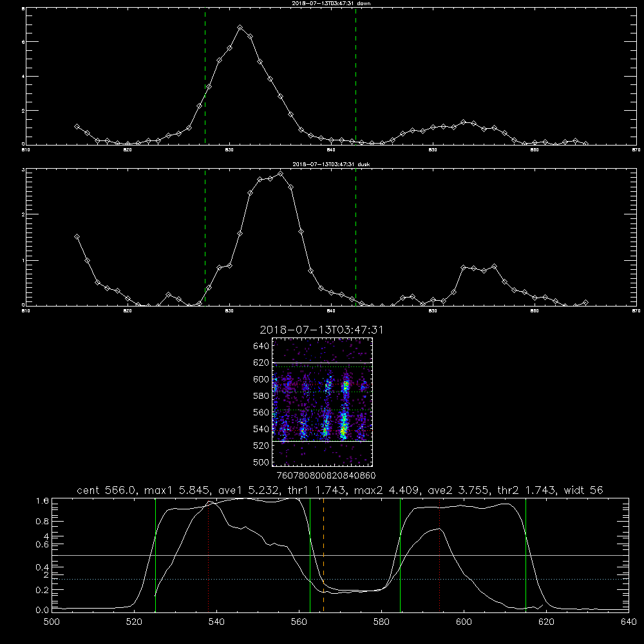Click the dawn plot title '2018-07-13T03:47:31 dawn'
Screen dimensions: 644x644
click(331, 3)
